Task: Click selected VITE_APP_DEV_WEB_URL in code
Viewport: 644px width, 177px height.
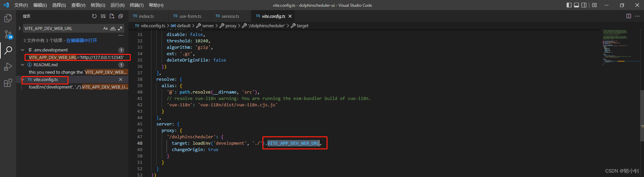Action: [293, 143]
